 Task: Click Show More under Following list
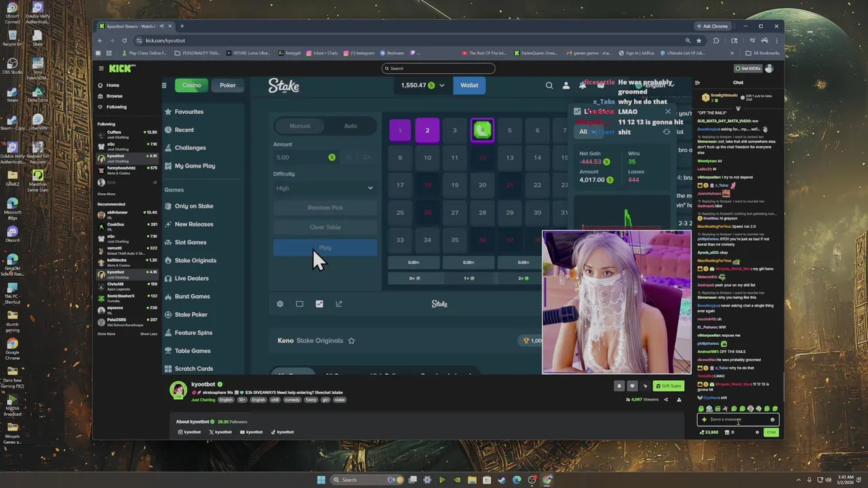coord(106,195)
